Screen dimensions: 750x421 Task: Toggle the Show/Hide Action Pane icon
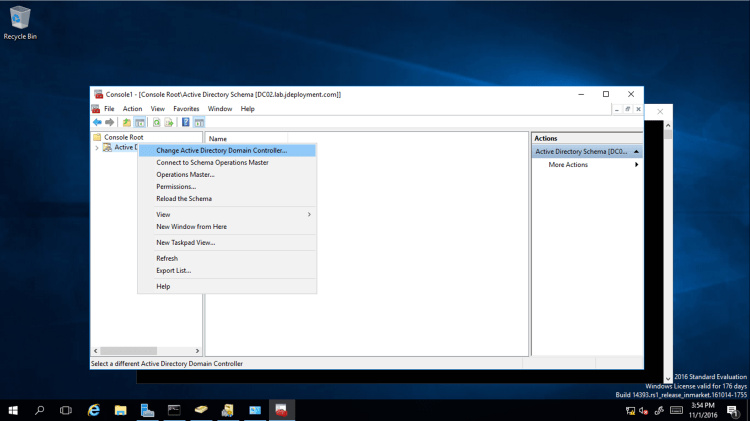coord(199,122)
